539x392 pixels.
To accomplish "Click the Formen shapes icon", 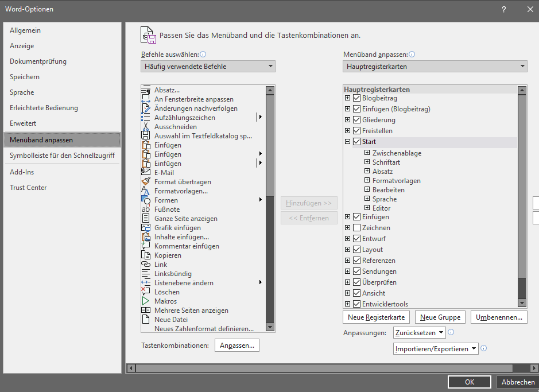I will 146,200.
